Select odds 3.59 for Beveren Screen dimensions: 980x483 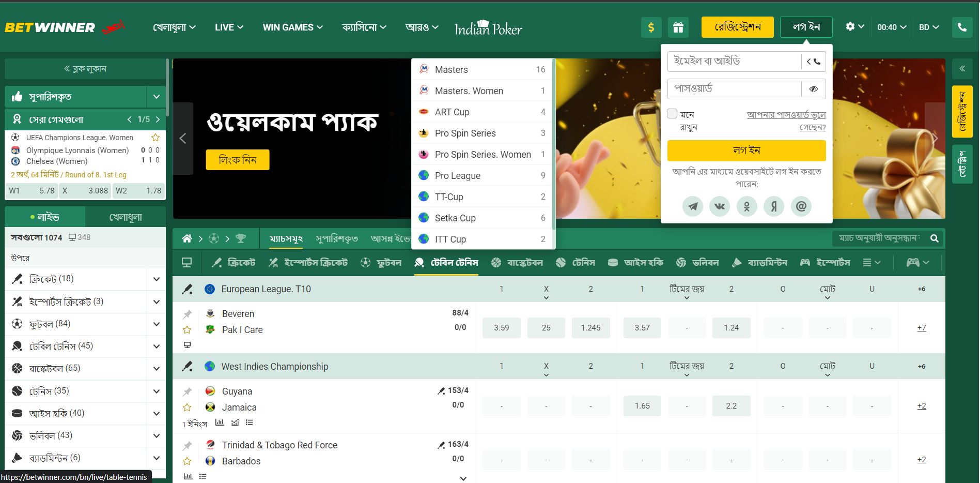501,328
